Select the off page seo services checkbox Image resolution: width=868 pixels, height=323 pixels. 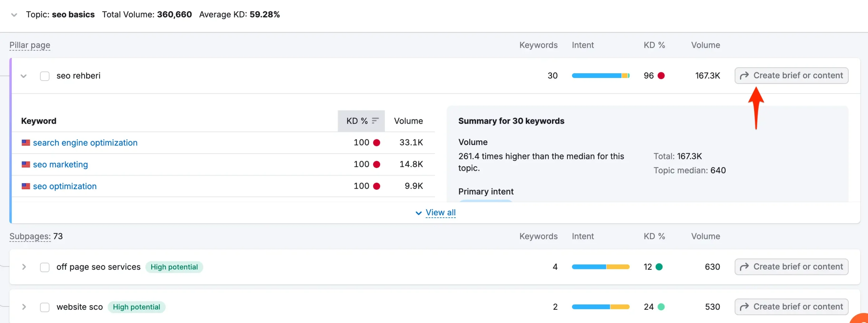(45, 267)
